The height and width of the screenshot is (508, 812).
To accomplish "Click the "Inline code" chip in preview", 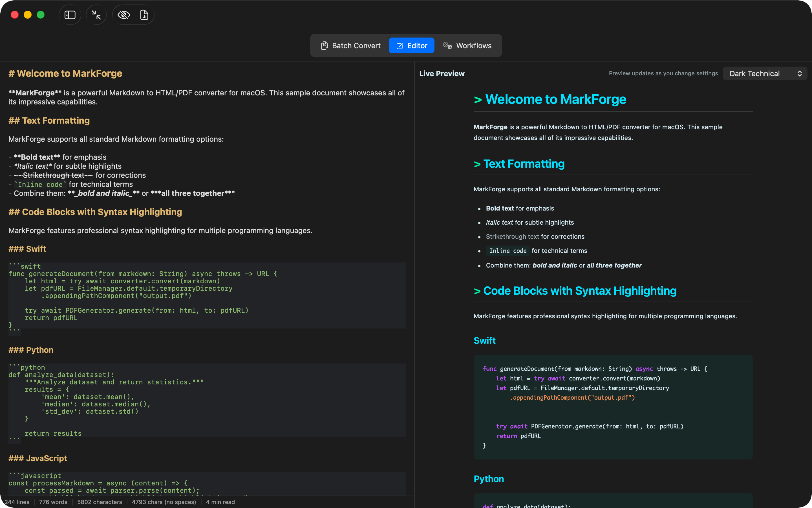I will 508,251.
